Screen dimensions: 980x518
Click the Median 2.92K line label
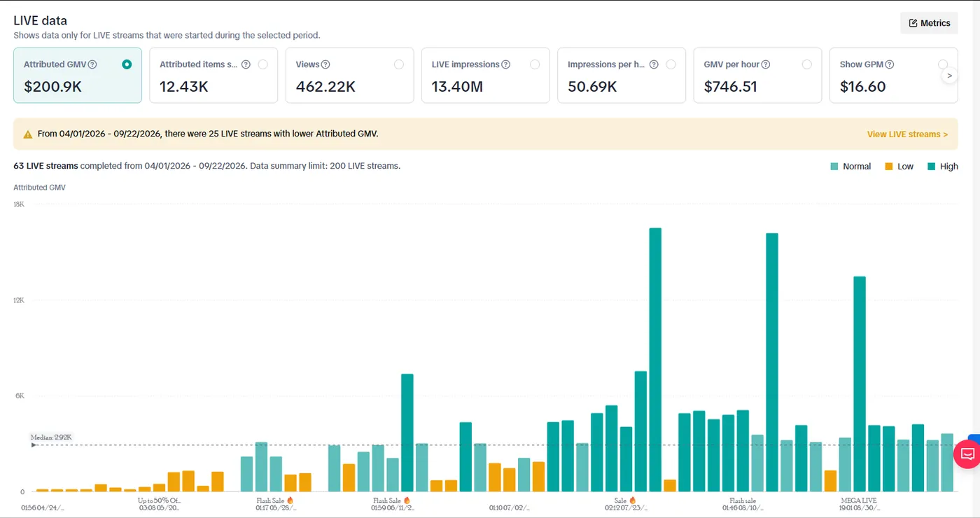(51, 437)
